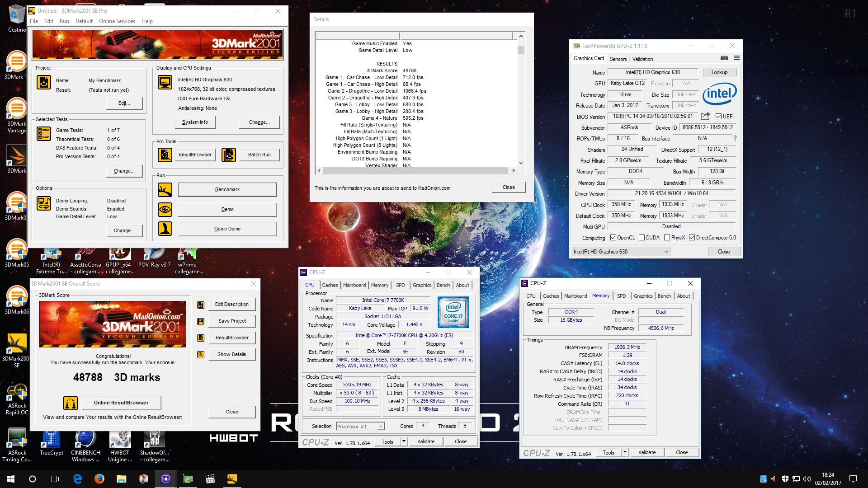Open the Help menu in 3DMark2001
The width and height of the screenshot is (868, 488).
click(x=147, y=21)
